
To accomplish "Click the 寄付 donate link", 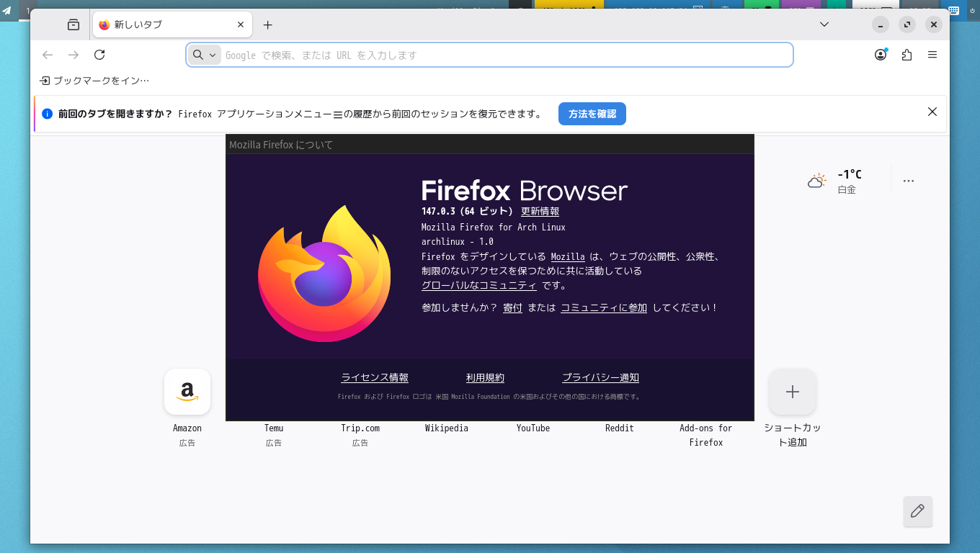I will [512, 307].
